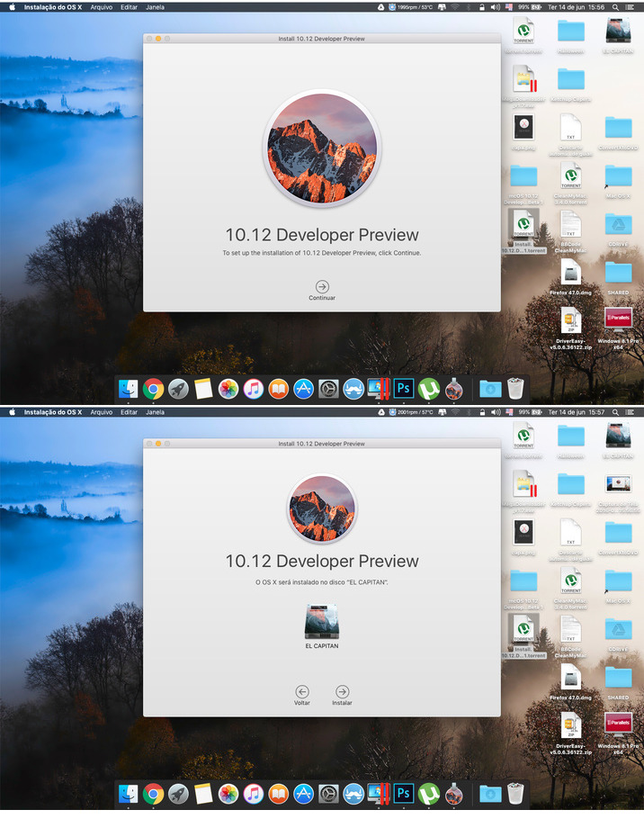This screenshot has width=644, height=819.
Task: Open Parallels Desktop in the dock, 15:57 screenshot
Action: [379, 794]
